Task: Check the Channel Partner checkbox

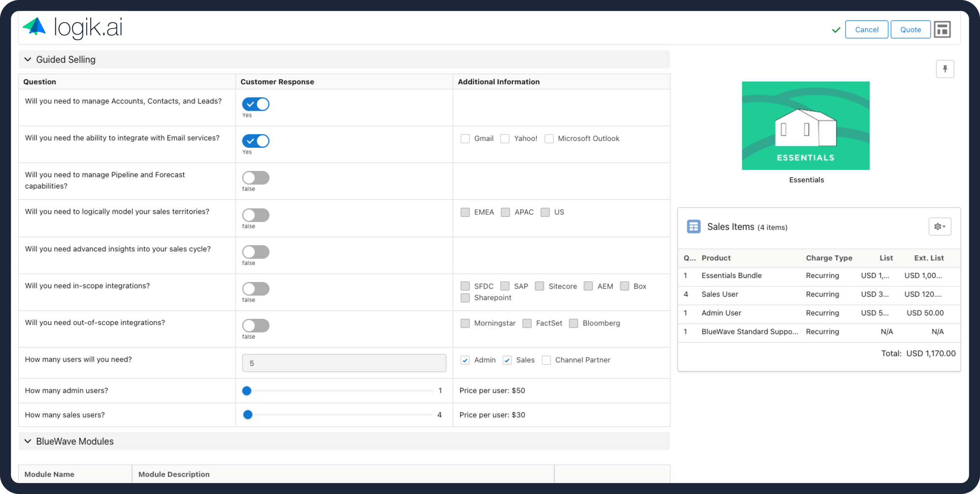Action: click(546, 360)
